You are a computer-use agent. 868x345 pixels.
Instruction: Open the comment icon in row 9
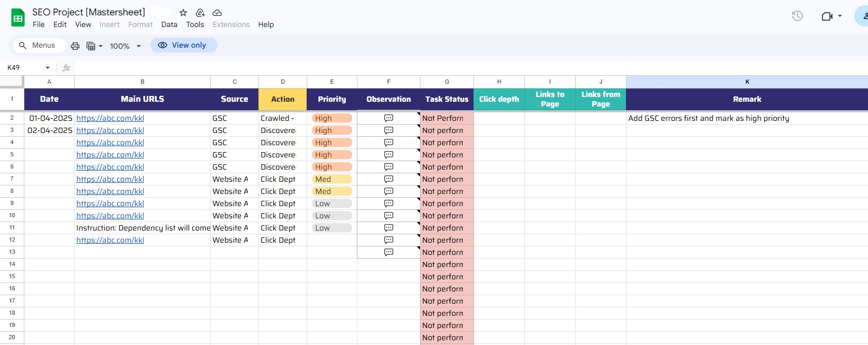[389, 204]
